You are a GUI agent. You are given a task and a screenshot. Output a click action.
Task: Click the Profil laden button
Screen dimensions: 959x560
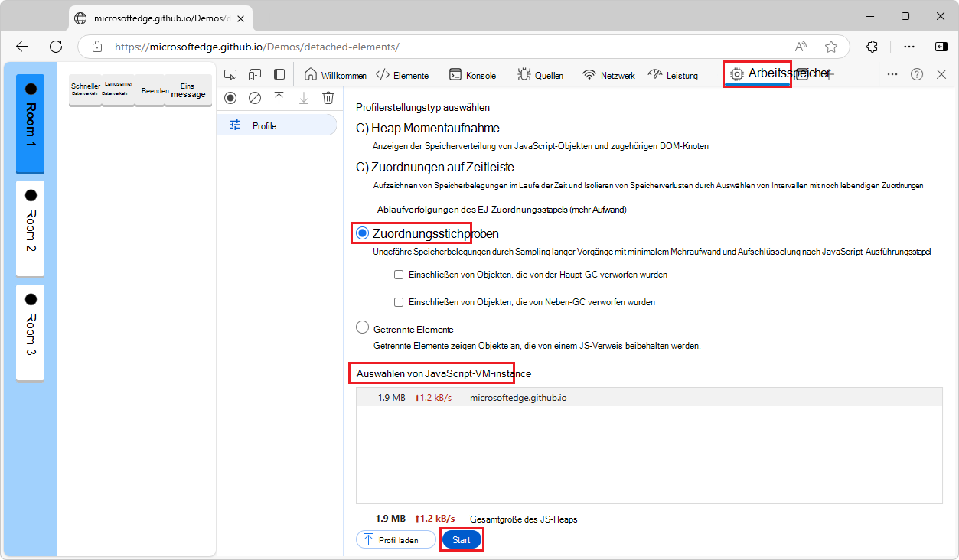[x=395, y=539]
